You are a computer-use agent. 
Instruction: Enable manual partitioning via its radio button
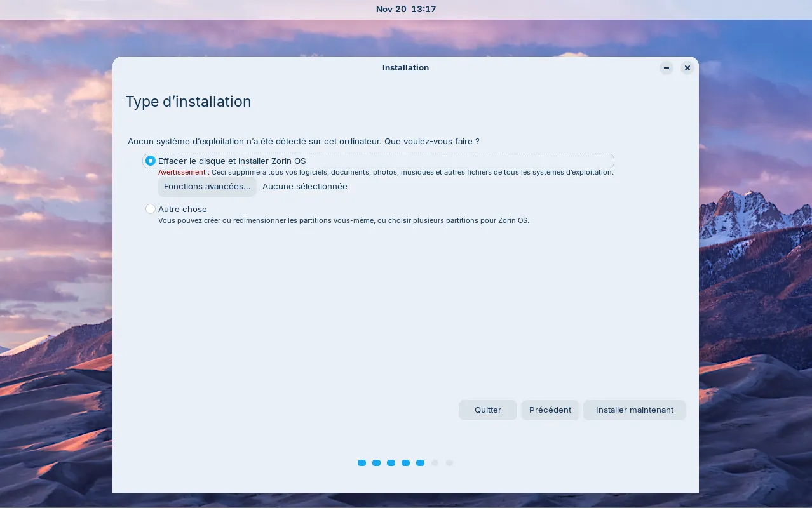(151, 209)
